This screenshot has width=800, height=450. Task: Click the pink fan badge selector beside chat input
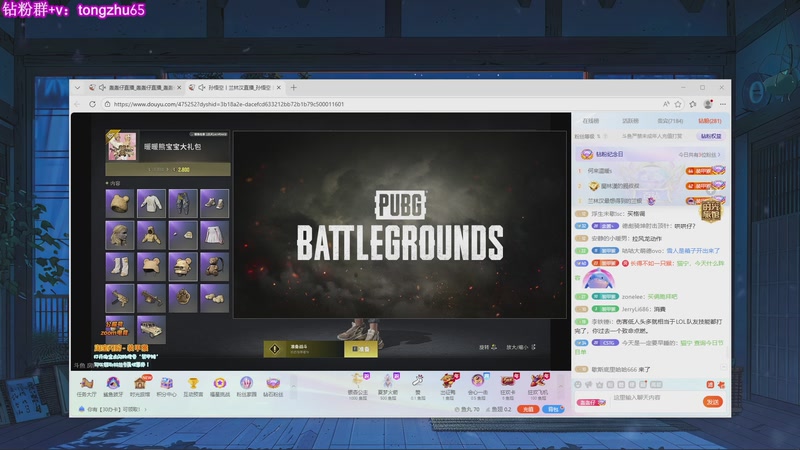click(x=591, y=403)
